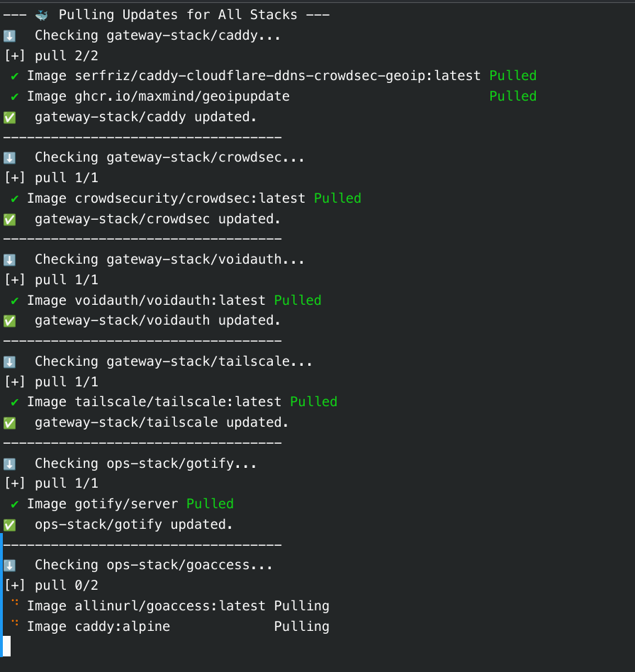Click the green check box beside gateway-stack/caddy updated
This screenshot has height=672, width=635.
(10, 116)
